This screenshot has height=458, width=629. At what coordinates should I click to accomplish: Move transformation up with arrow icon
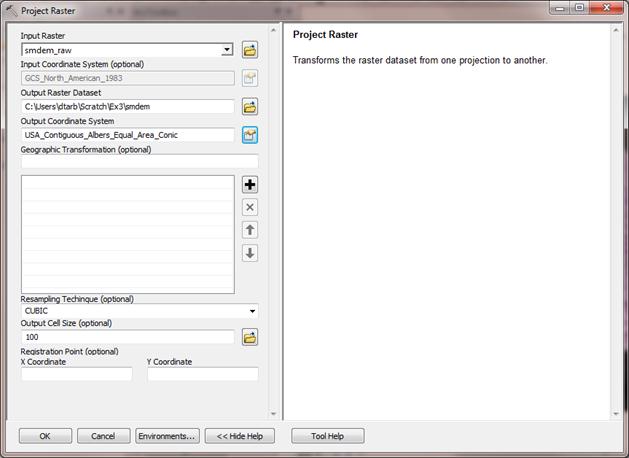tap(250, 230)
